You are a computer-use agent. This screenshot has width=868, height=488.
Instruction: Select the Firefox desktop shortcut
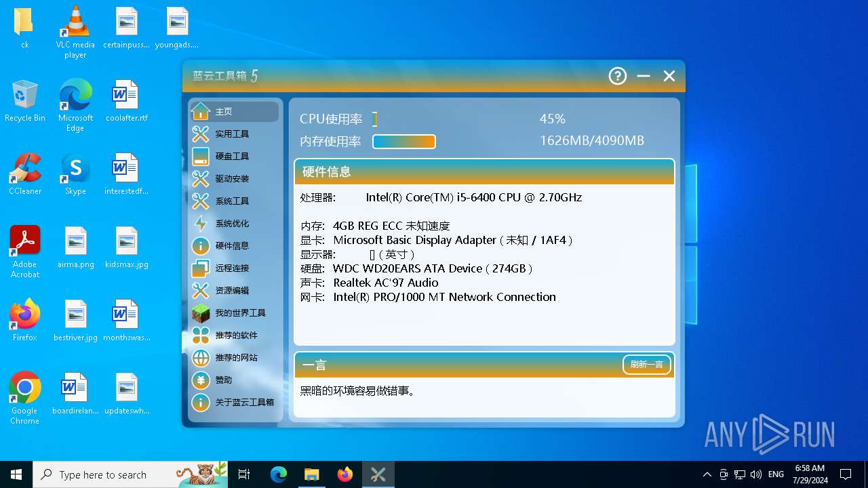[x=25, y=321]
